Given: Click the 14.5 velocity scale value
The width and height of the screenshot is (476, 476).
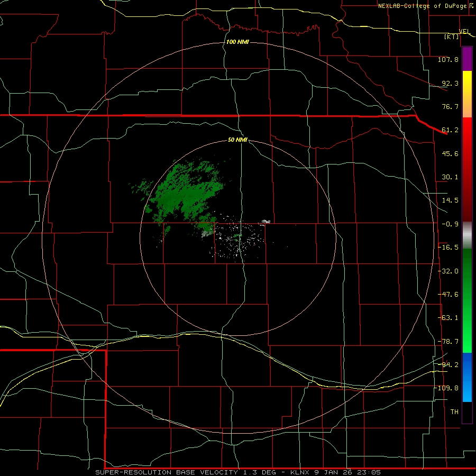Looking at the screenshot, I should point(450,200).
